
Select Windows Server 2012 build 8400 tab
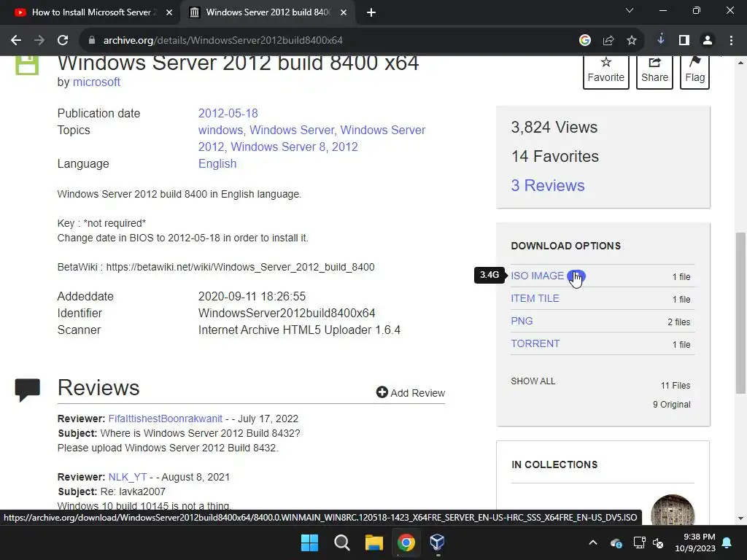268,12
